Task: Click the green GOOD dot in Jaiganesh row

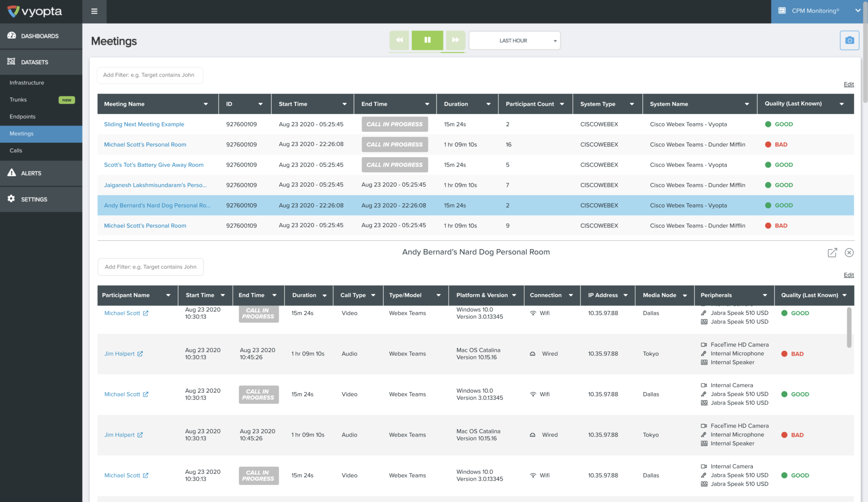Action: (x=768, y=185)
